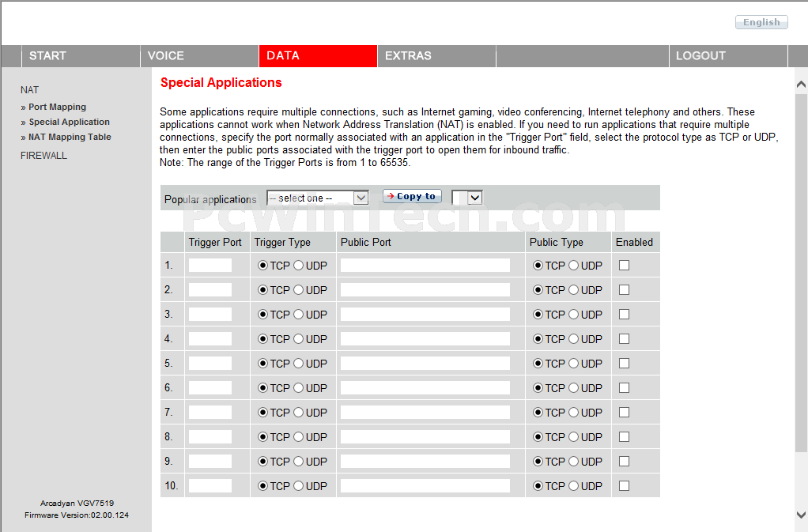This screenshot has width=808, height=532.
Task: Enable row 7 checkbox
Action: tap(624, 413)
